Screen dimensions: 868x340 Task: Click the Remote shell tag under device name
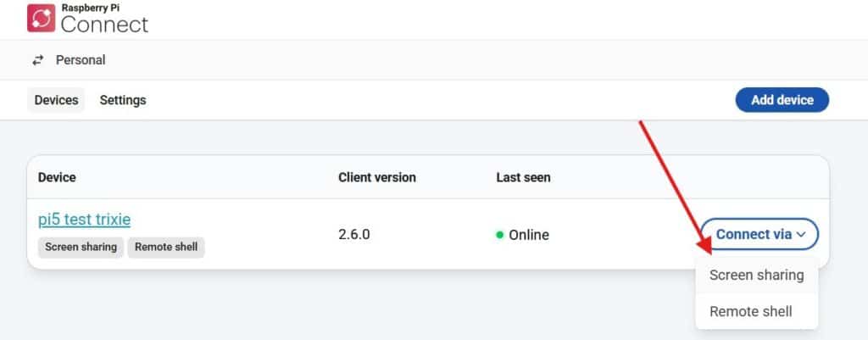tap(166, 247)
